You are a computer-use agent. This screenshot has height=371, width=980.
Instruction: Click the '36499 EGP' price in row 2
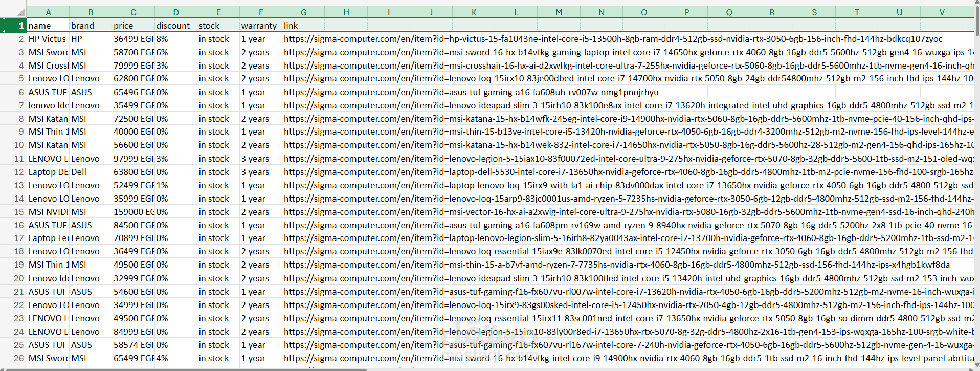click(133, 39)
